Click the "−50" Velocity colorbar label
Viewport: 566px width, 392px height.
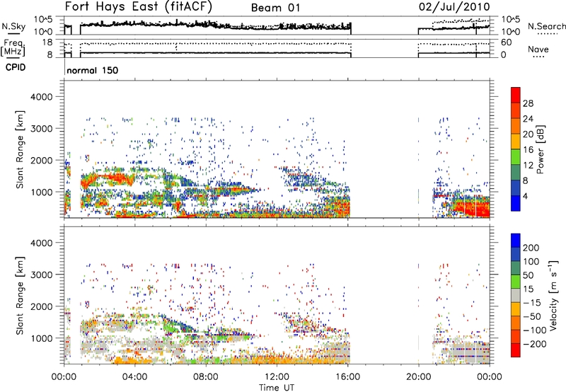(x=532, y=316)
